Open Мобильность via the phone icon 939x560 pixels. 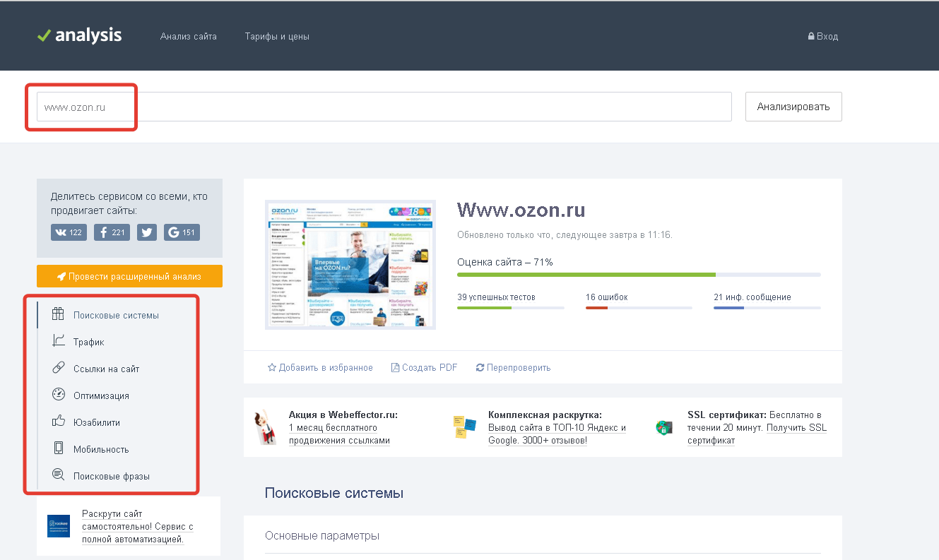point(58,448)
